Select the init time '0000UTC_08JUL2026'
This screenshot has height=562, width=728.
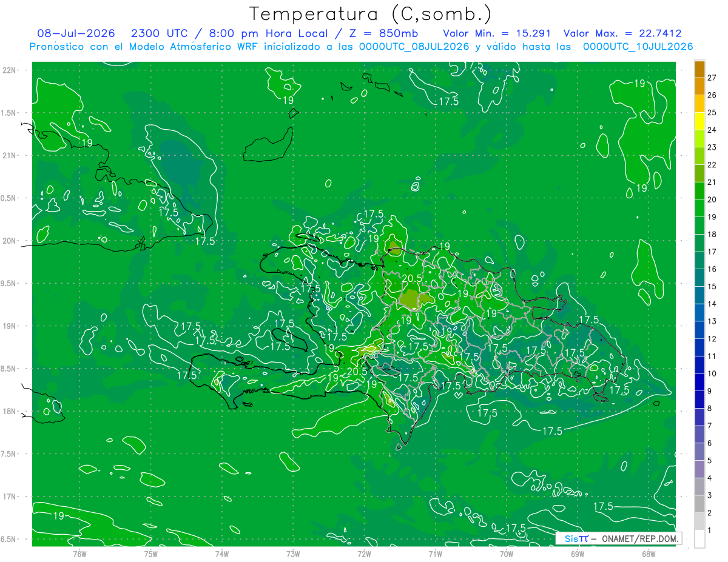(414, 47)
